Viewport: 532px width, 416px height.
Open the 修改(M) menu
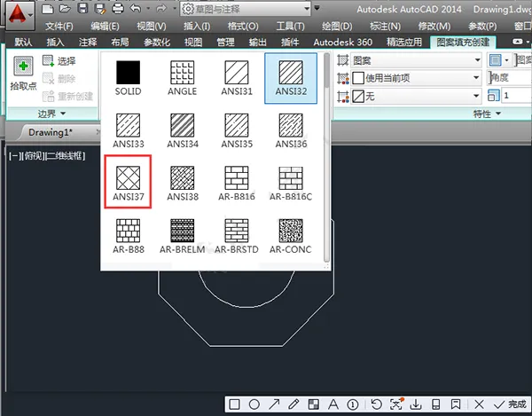434,26
